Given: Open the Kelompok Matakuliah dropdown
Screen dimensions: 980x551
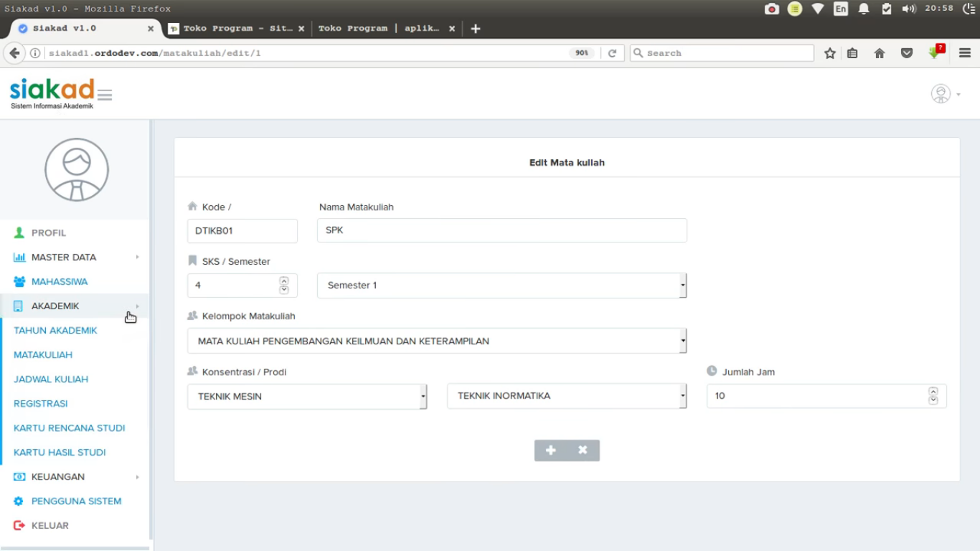Looking at the screenshot, I should (x=436, y=341).
